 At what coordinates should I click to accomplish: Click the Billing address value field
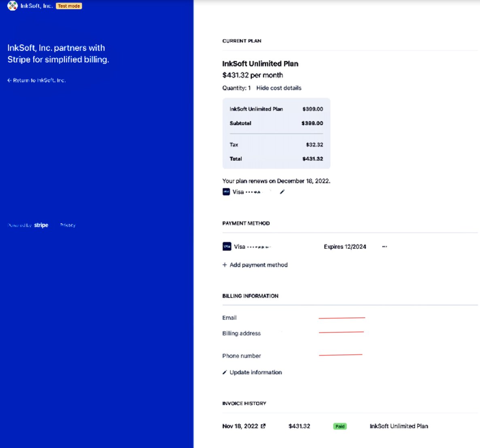(x=341, y=333)
